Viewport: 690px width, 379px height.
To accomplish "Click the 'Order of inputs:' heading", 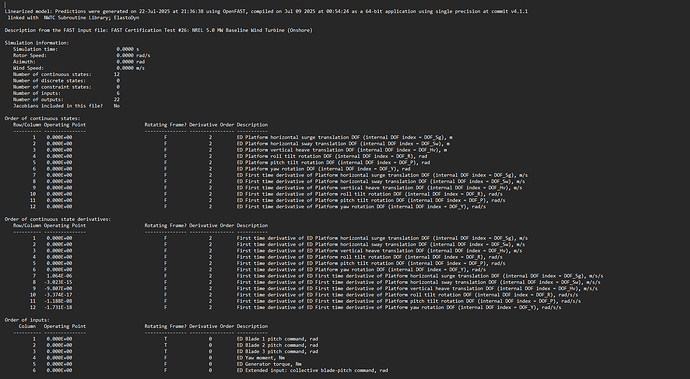I will pos(27,320).
